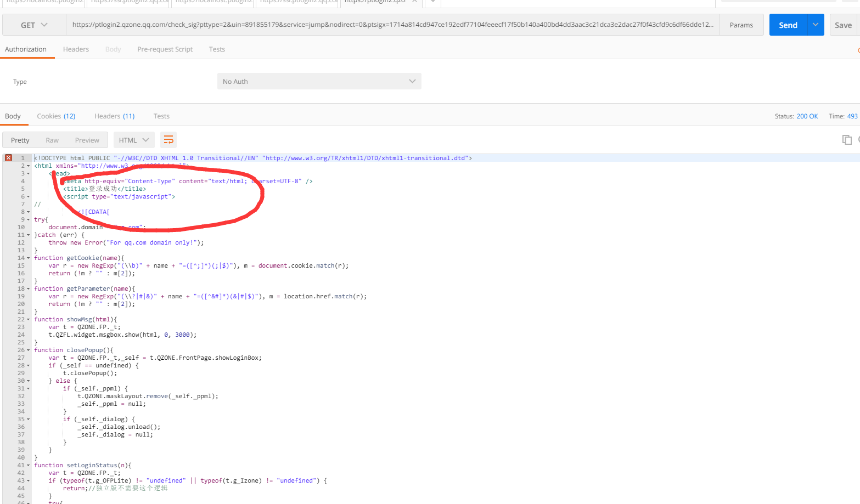The width and height of the screenshot is (860, 504).
Task: Click the request URL field
Action: [392, 25]
